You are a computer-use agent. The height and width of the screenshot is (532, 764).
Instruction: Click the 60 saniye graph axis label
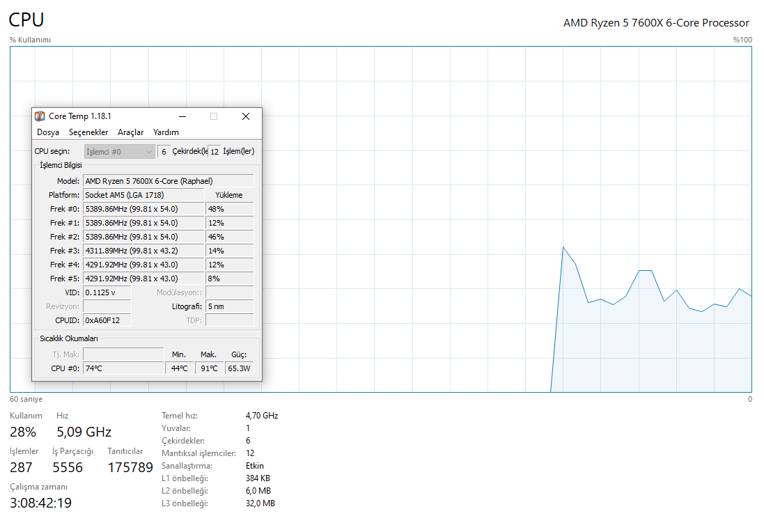click(x=26, y=400)
